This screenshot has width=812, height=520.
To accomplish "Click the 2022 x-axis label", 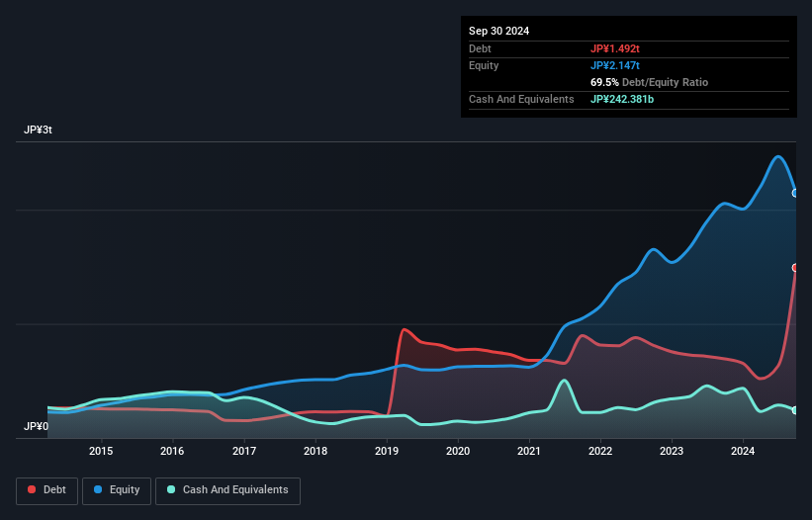I will [600, 451].
